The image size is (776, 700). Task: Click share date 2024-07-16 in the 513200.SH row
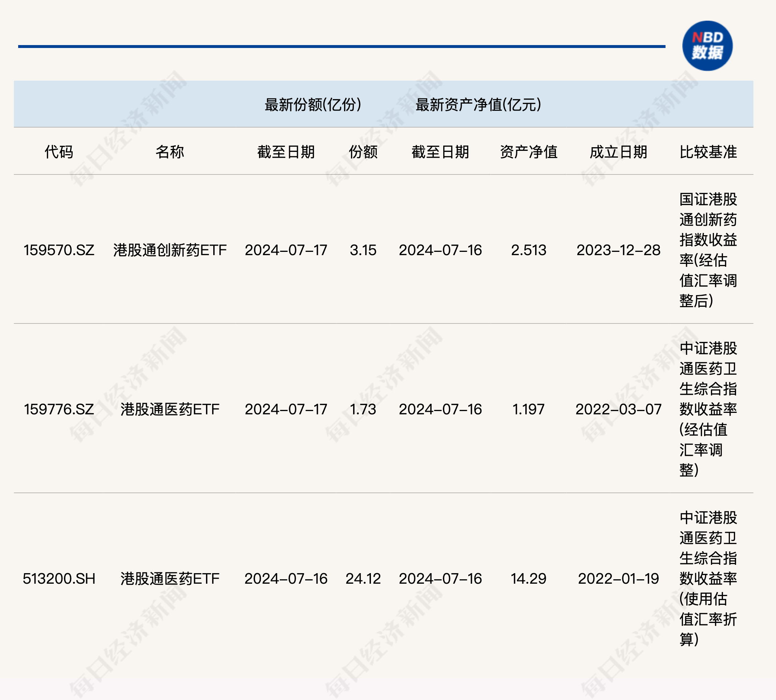[x=286, y=579]
